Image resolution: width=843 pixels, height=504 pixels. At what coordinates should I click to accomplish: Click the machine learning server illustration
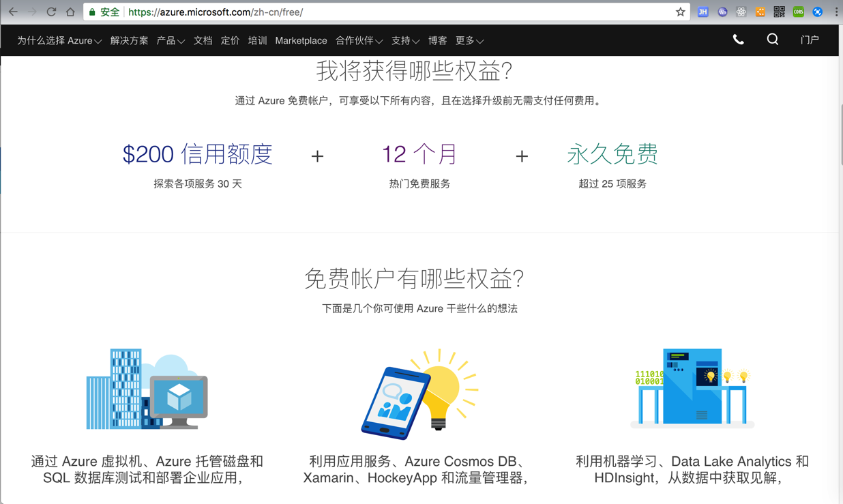click(692, 389)
